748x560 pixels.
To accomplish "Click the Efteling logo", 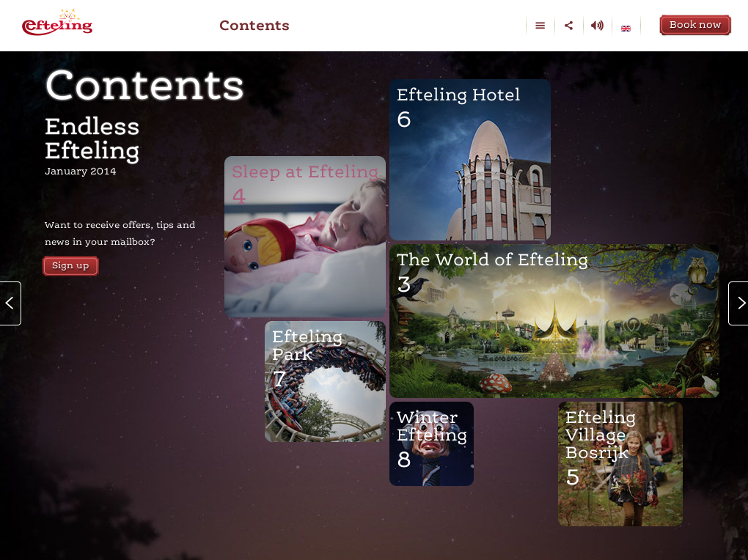I will (57, 23).
